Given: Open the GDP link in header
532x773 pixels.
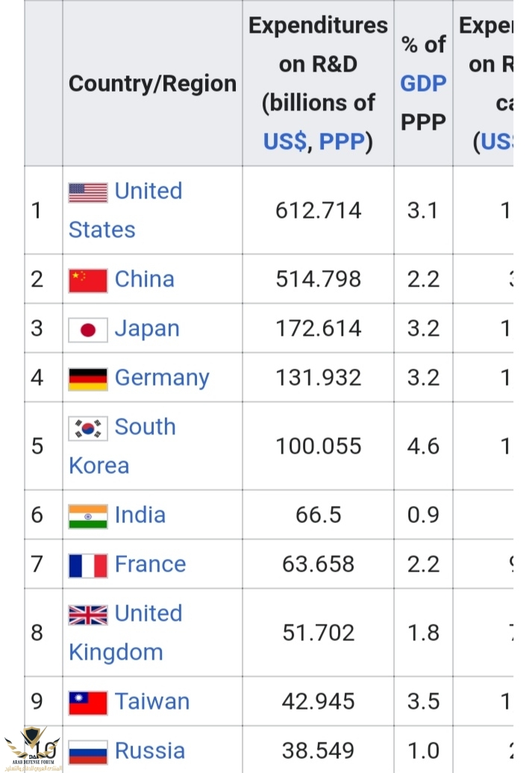Looking at the screenshot, I should click(x=423, y=83).
